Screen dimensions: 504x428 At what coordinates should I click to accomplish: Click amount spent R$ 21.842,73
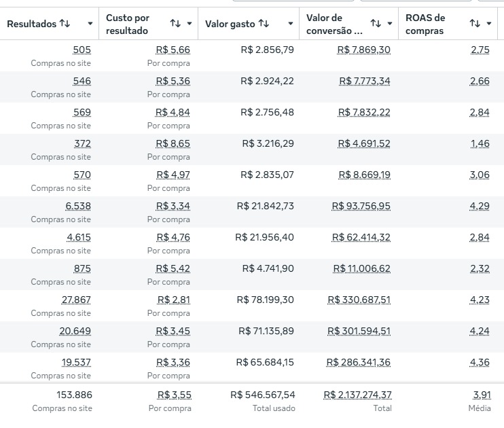(x=266, y=206)
